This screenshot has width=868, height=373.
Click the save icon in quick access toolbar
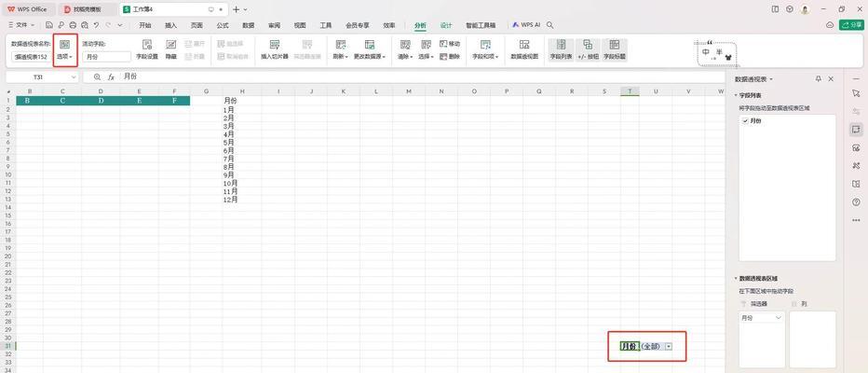(x=49, y=25)
